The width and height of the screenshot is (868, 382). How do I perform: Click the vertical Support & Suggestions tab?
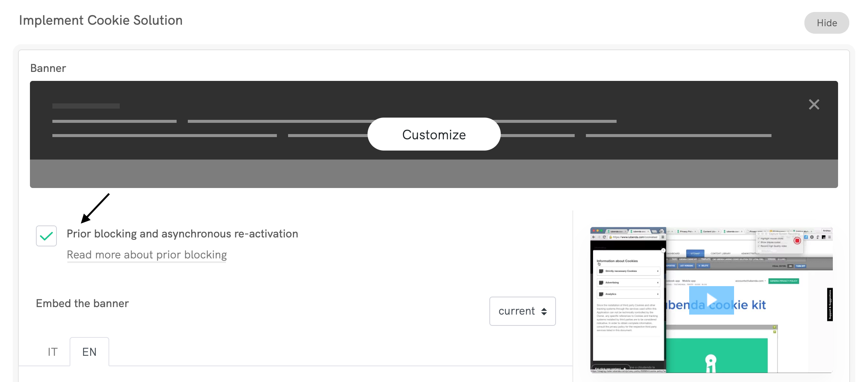pyautogui.click(x=829, y=304)
